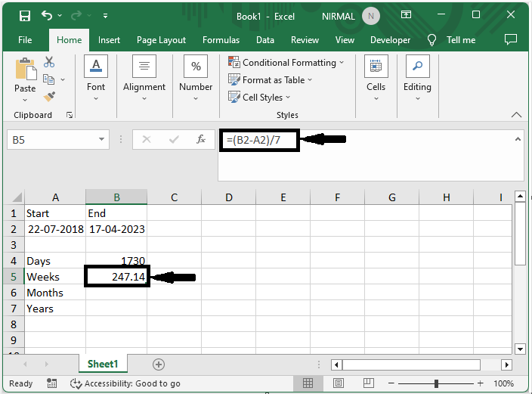Select the Months label cell

click(55, 293)
